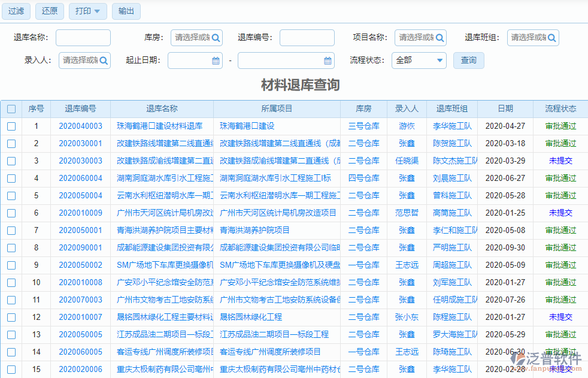Screen dimensions: 588x378
Task: Click the 录入人 magnifier search icon
Action: click(104, 61)
